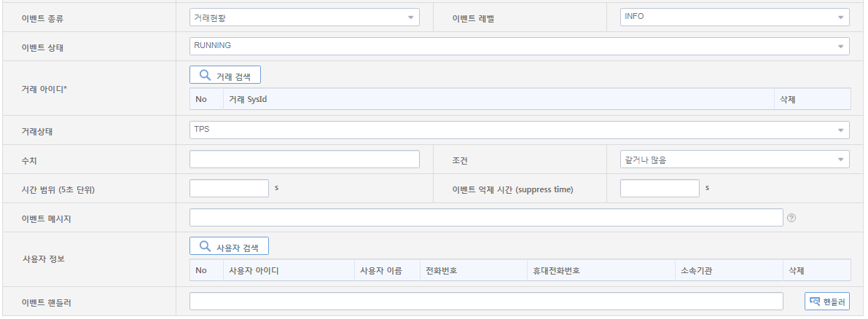This screenshot has height=319, width=868.
Task: Open the 이벤트 종류 dropdown
Action: click(x=304, y=17)
